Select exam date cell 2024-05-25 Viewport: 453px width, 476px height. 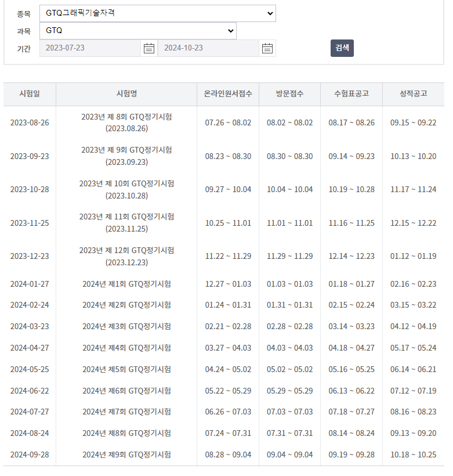coord(30,369)
